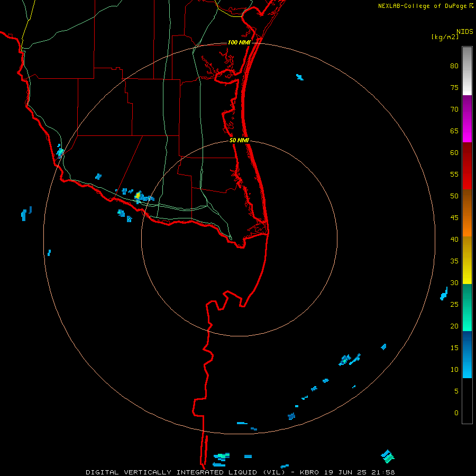Click the blue segment of the color bar
Image resolution: width=476 pixels, height=476 pixels.
coord(467,354)
